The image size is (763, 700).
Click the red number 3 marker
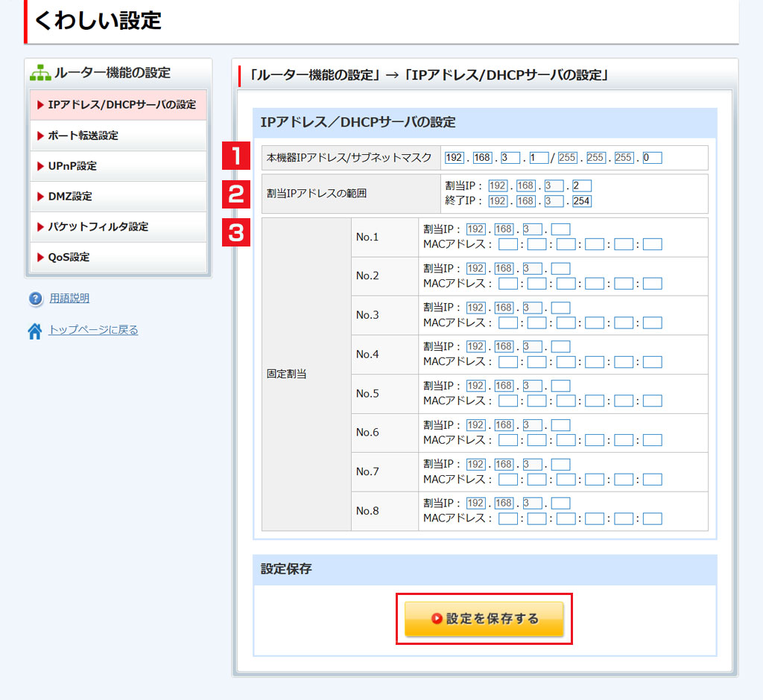pyautogui.click(x=236, y=232)
